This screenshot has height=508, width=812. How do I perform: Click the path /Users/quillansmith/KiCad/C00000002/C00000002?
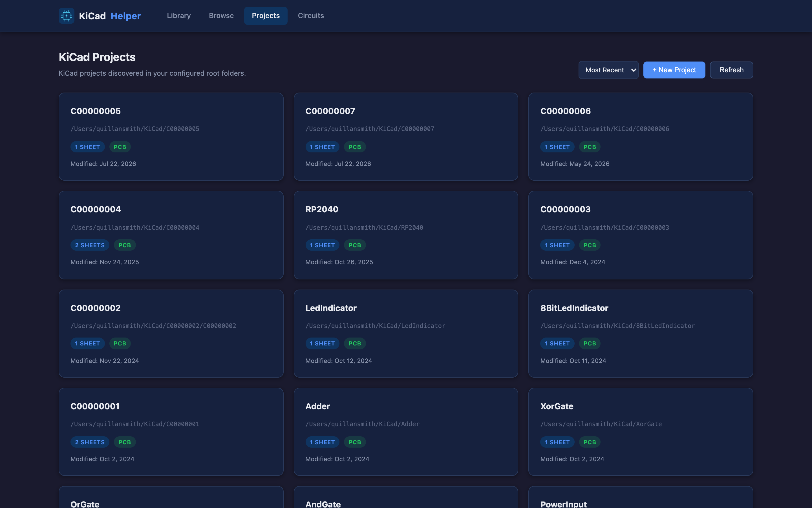[153, 326]
